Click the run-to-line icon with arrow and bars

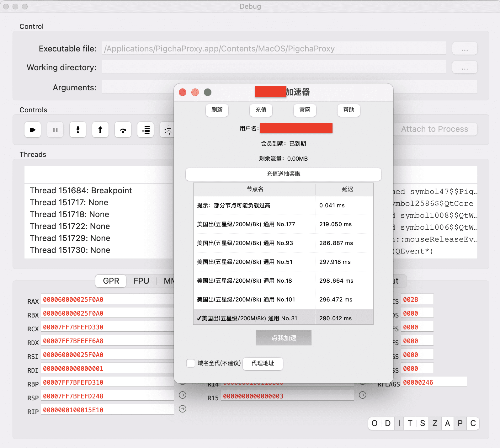(x=146, y=130)
